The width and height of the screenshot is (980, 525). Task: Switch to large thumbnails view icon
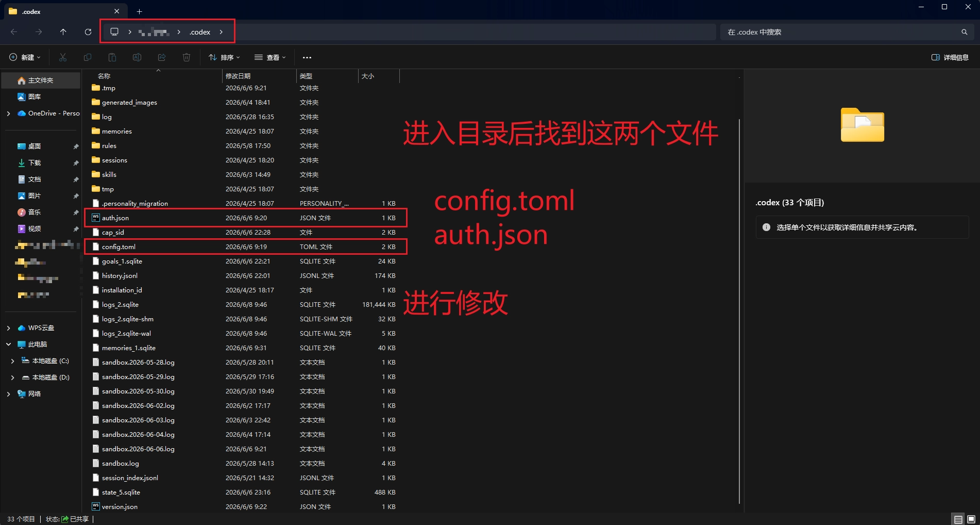[x=971, y=519]
